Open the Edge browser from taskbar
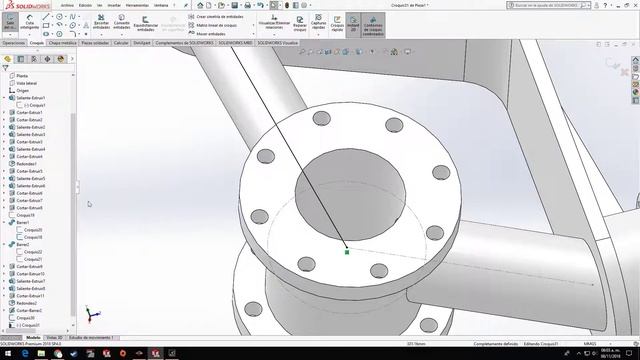Image resolution: width=640 pixels, height=360 pixels. (25, 353)
